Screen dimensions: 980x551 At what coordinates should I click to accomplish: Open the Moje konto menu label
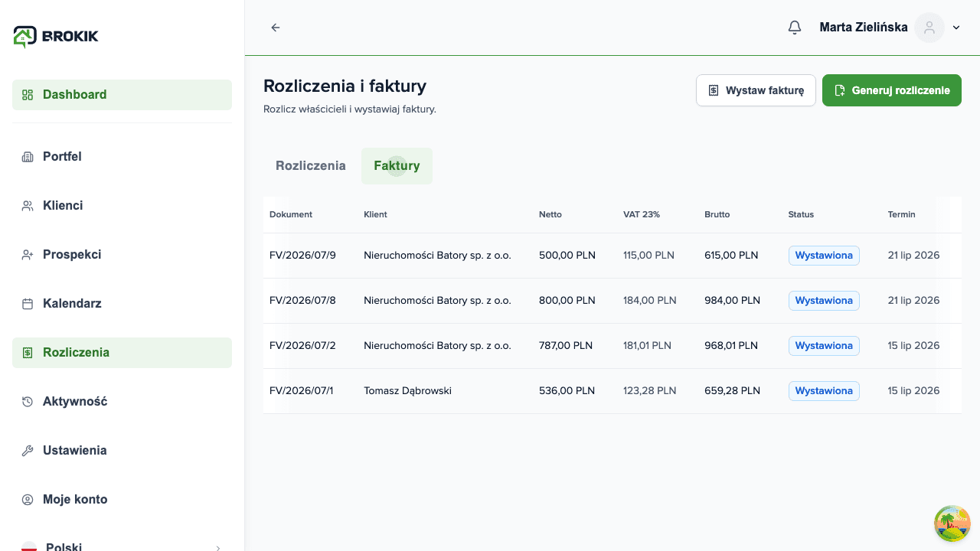click(75, 500)
